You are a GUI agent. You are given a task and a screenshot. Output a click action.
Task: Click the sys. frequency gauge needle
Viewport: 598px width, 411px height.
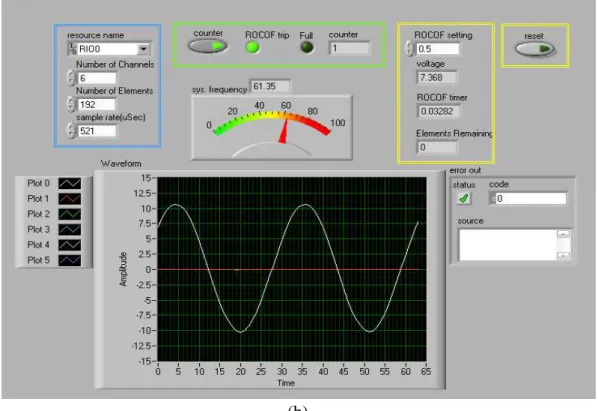(284, 131)
